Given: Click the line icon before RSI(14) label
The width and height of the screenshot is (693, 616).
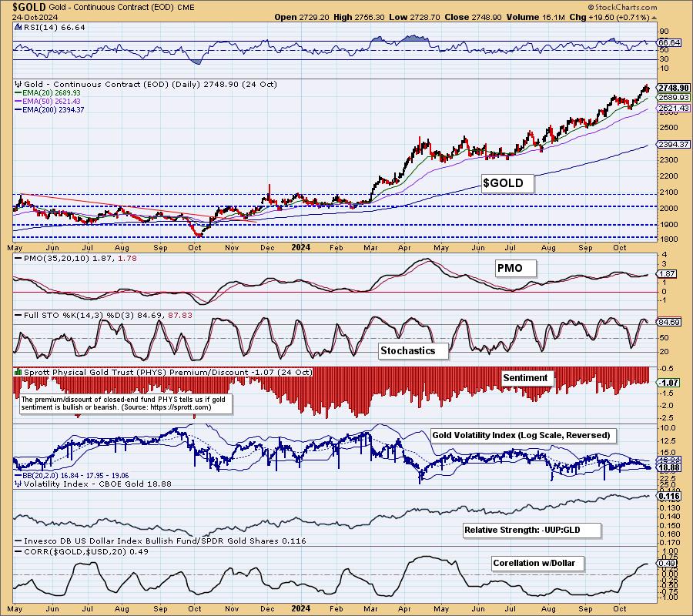Looking at the screenshot, I should click(x=18, y=27).
